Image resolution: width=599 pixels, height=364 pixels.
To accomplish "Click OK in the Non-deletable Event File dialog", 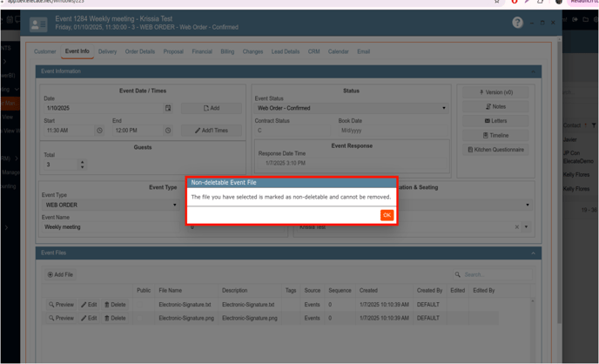I will pos(387,215).
